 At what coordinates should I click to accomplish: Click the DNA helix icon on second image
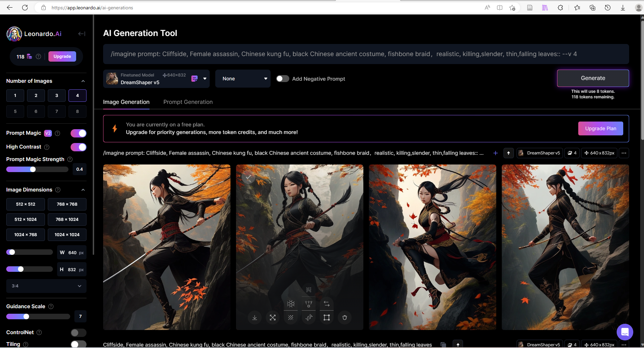(x=309, y=318)
